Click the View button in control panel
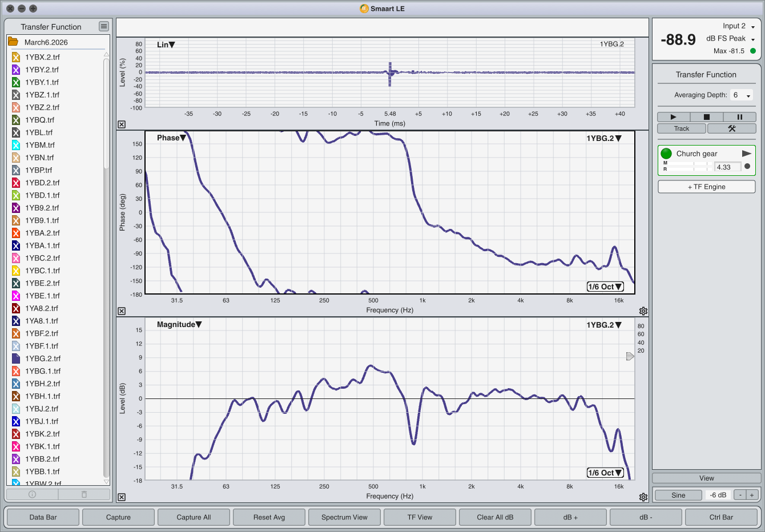The height and width of the screenshot is (532, 765). (x=707, y=478)
